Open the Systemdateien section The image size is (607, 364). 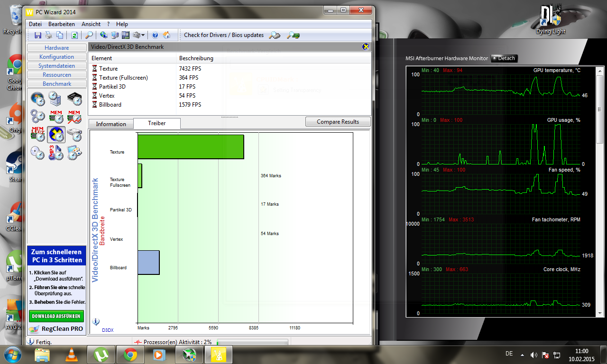(57, 66)
